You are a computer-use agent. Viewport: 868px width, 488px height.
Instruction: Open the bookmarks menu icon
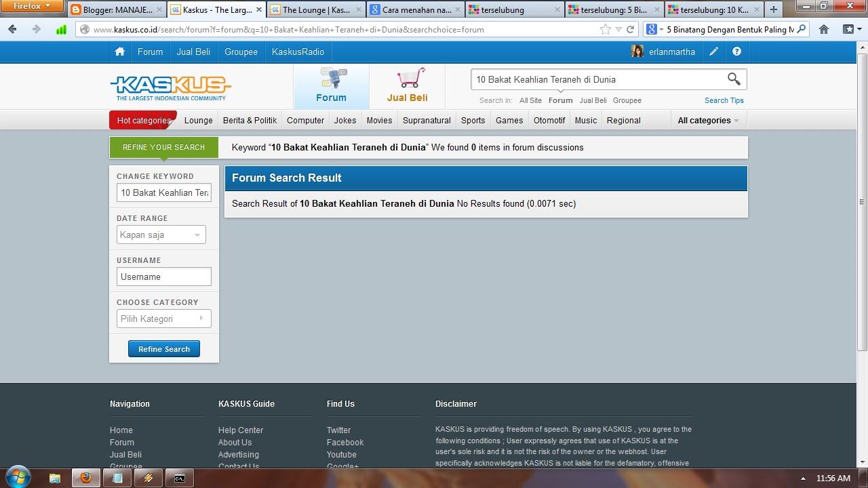pos(851,29)
